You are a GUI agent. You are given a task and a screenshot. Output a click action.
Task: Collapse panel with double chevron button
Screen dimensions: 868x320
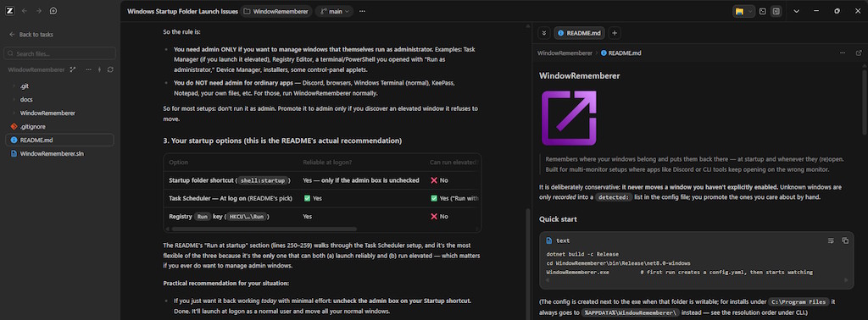pos(543,33)
